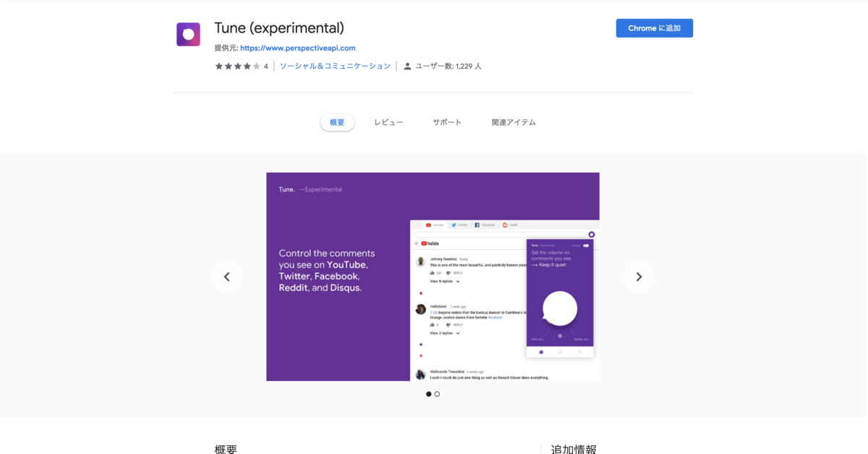Click the 'ユーザー数: 1,229 人' text
868x454 pixels.
pos(448,66)
